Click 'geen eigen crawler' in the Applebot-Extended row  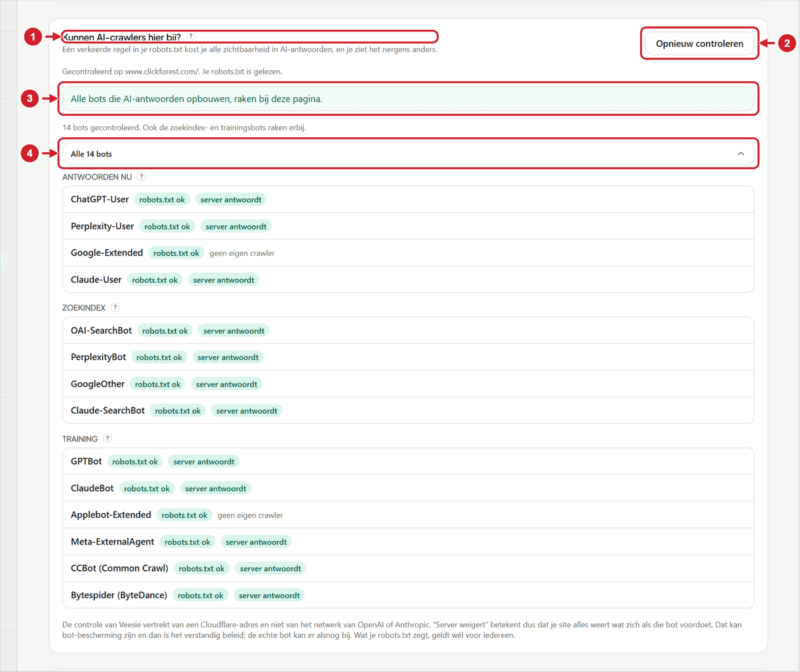click(250, 515)
